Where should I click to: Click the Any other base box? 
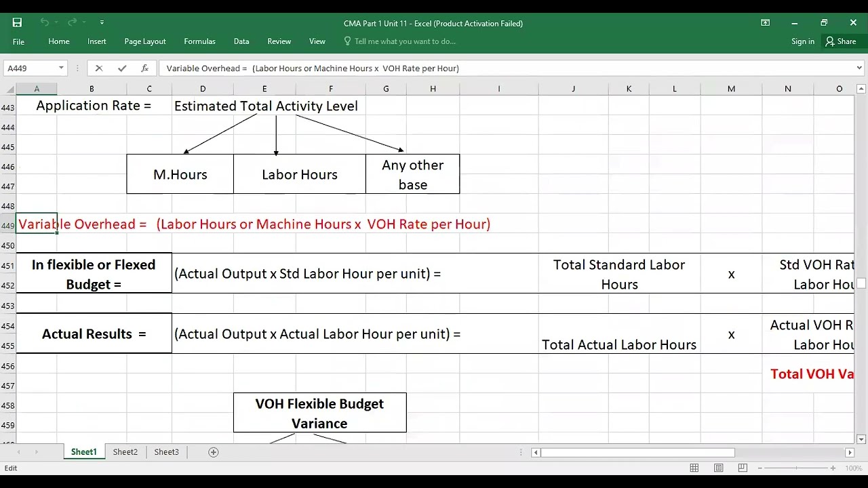tap(412, 174)
